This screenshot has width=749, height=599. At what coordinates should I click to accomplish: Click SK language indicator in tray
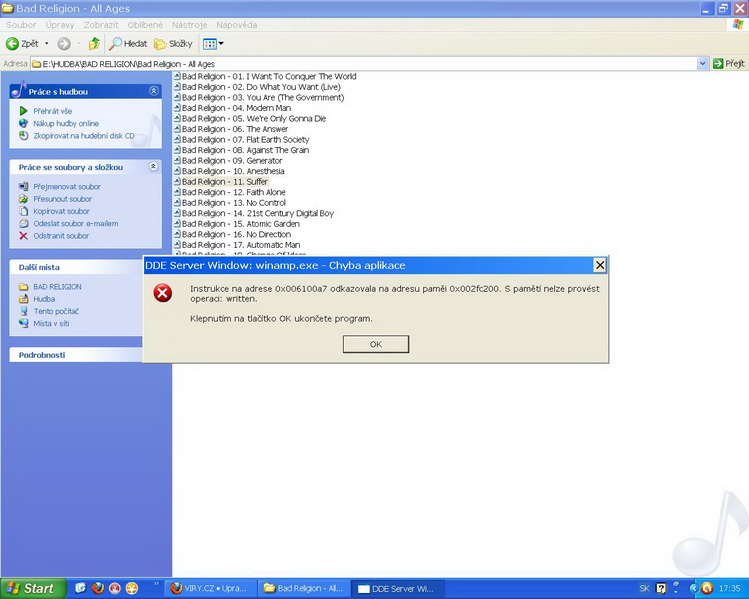tap(644, 588)
